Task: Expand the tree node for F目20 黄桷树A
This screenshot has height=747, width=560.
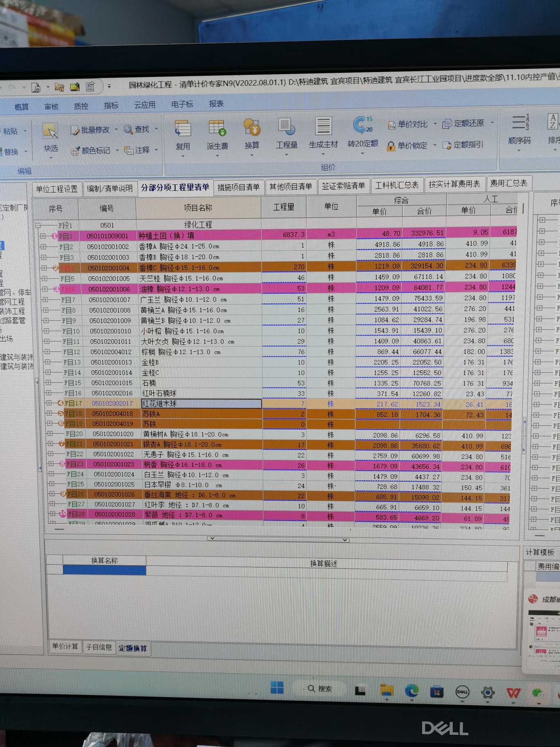Action: tap(50, 433)
